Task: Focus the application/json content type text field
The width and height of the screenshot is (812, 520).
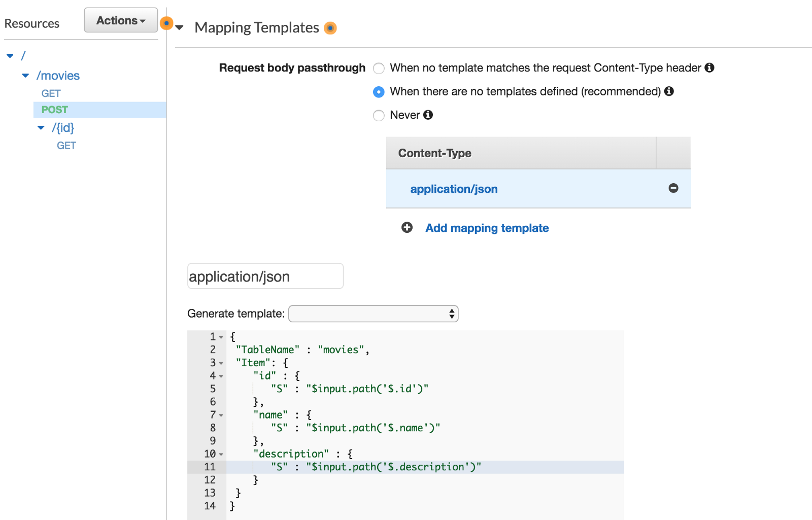Action: (265, 276)
